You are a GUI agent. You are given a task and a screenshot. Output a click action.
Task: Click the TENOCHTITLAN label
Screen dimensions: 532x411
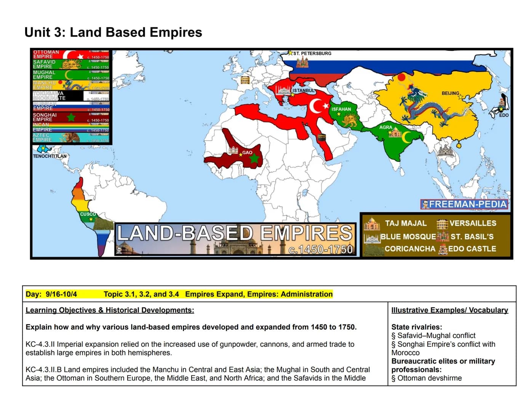[50, 156]
